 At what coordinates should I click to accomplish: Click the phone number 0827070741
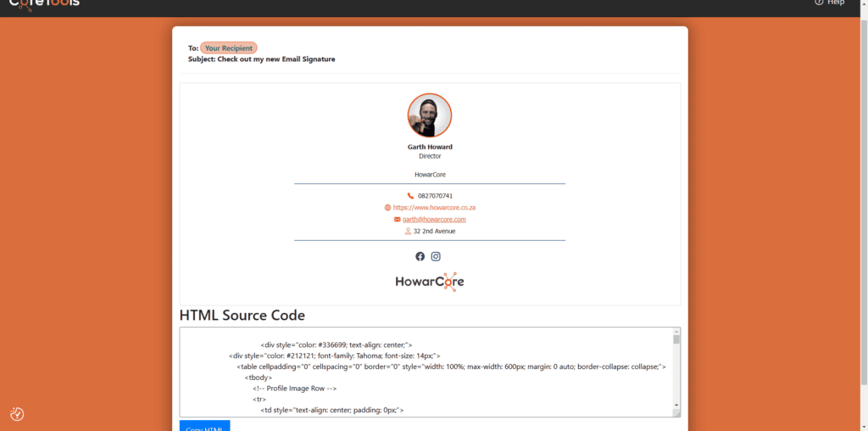435,196
